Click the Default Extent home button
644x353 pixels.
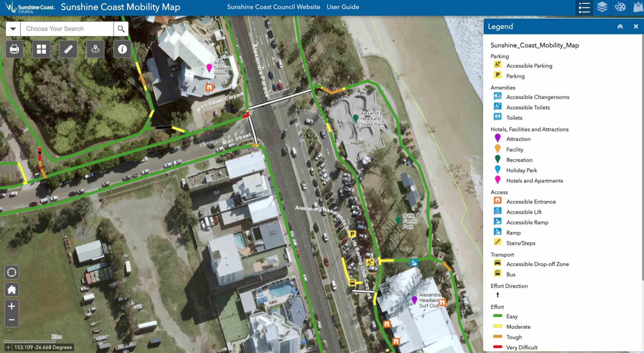11,289
